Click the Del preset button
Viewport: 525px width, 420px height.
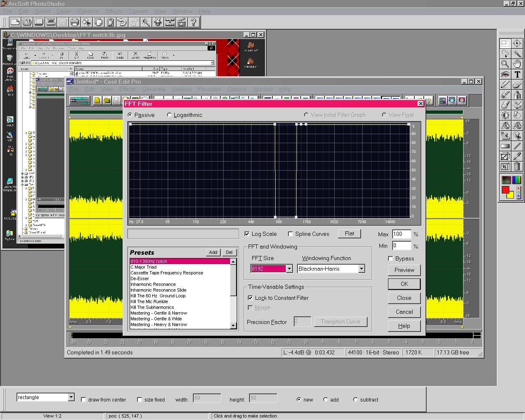click(229, 252)
